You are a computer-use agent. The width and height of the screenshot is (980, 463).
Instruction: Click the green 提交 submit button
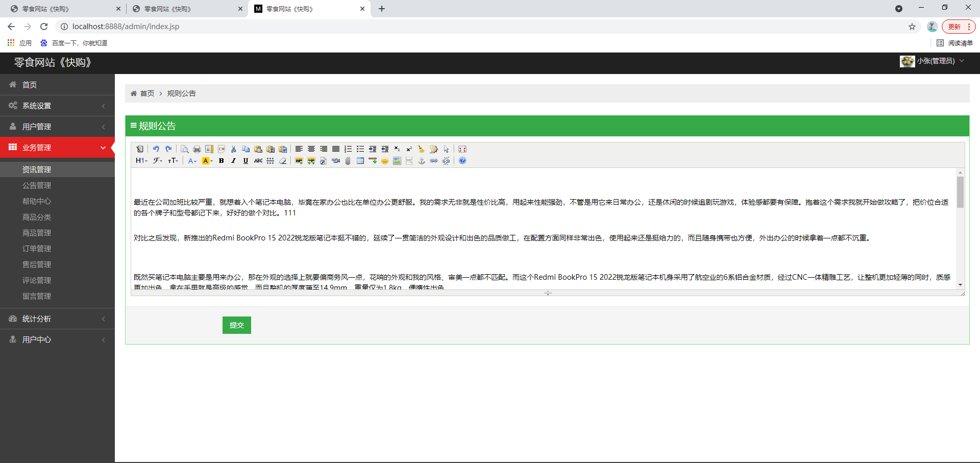(x=237, y=325)
